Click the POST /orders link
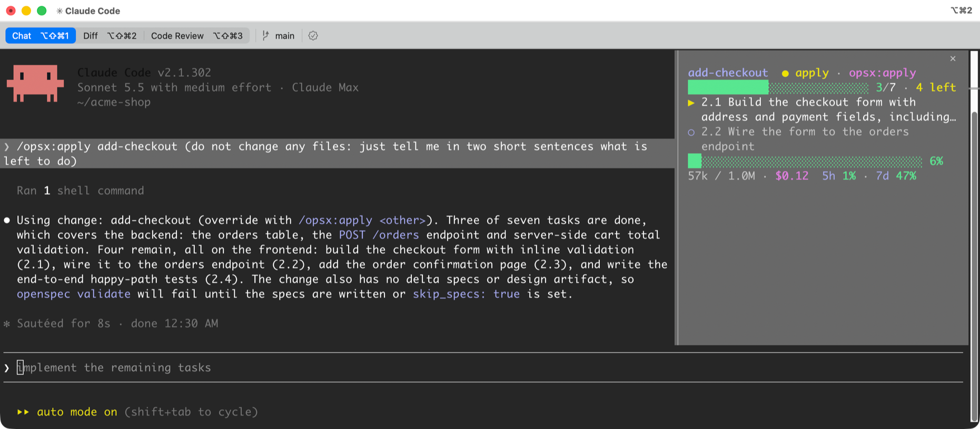Image resolution: width=980 pixels, height=429 pixels. pos(379,235)
